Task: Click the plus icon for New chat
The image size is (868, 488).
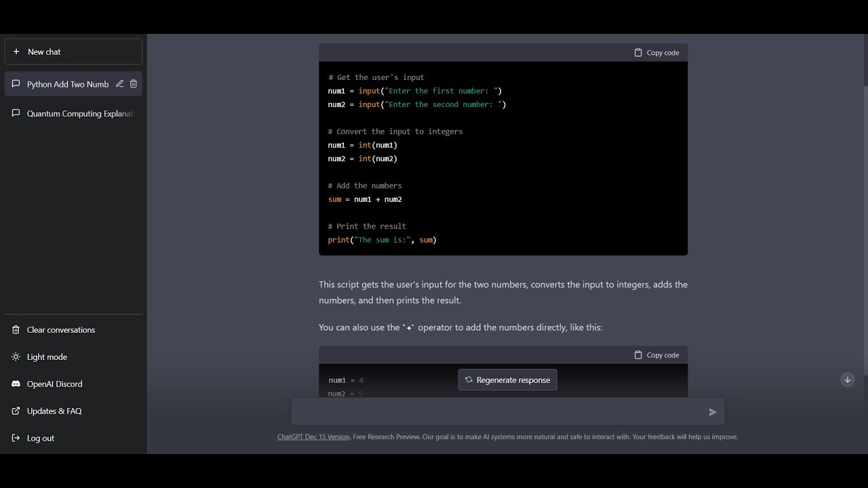Action: pos(16,52)
